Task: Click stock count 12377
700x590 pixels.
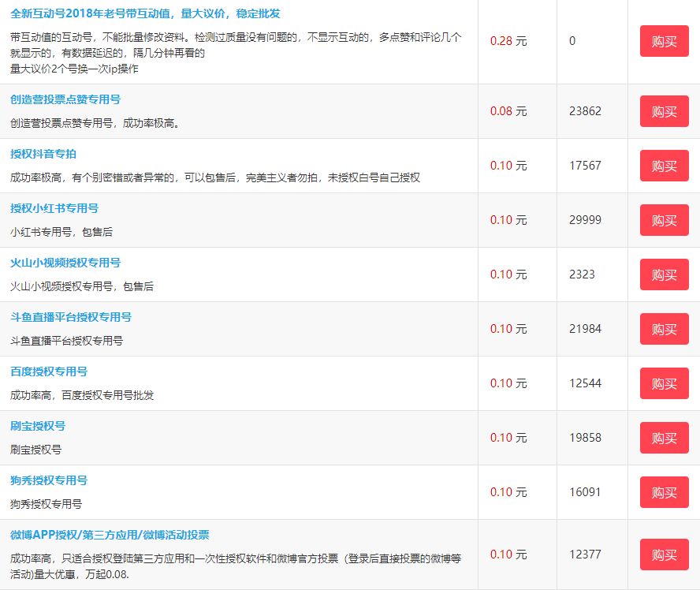Action: point(585,555)
